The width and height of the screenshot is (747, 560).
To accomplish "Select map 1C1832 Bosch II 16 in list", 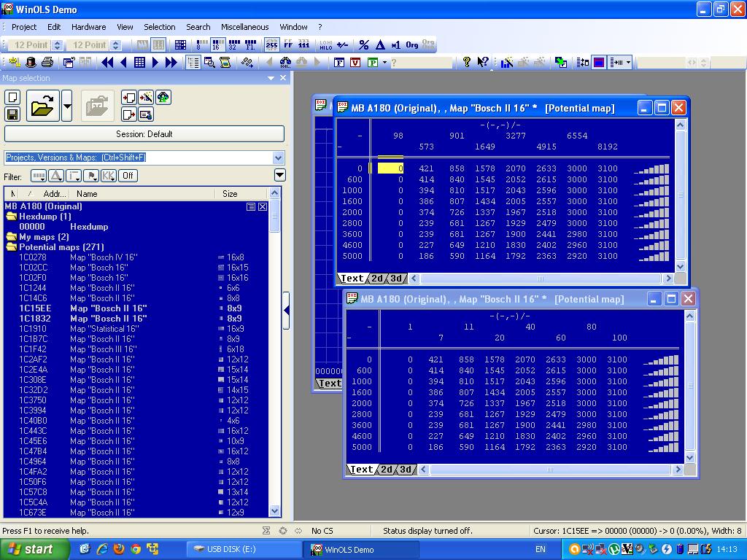I will click(x=136, y=319).
